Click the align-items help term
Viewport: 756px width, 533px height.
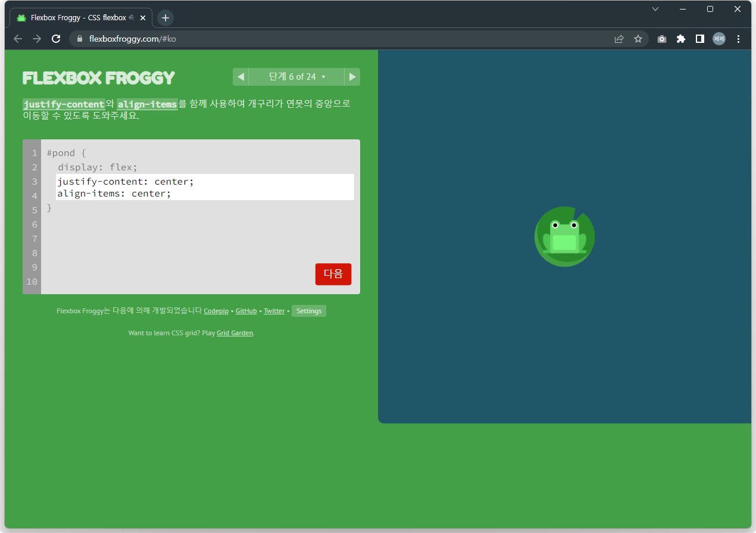tap(147, 104)
